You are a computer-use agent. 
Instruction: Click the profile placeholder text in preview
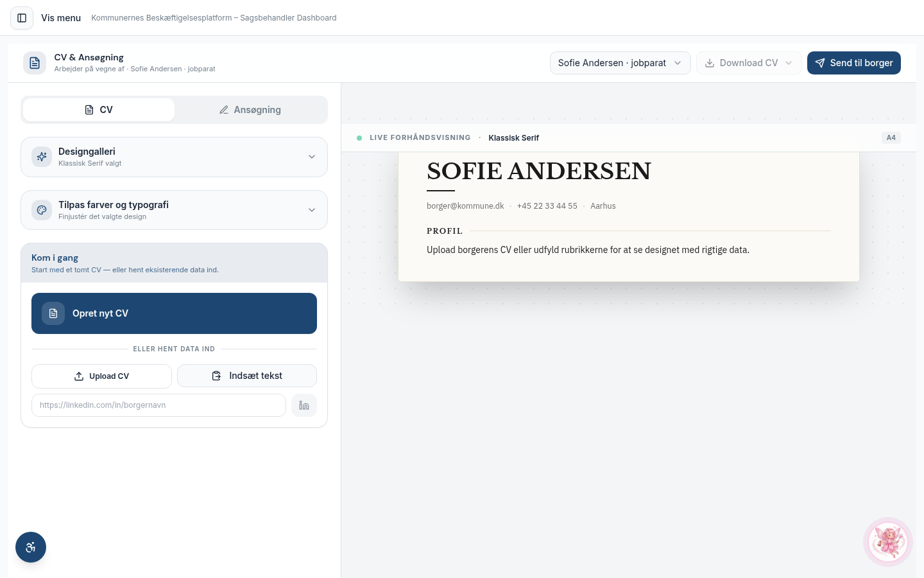click(x=588, y=250)
